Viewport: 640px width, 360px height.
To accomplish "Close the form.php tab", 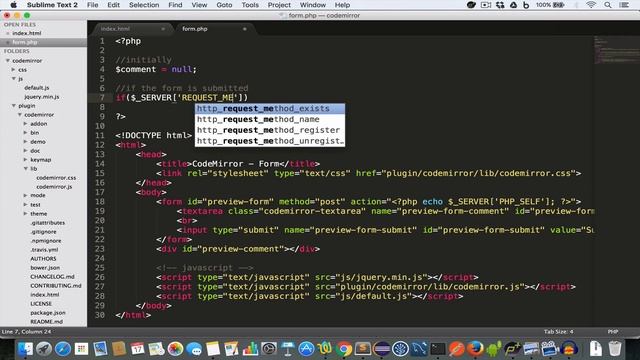I will pyautogui.click(x=244, y=29).
